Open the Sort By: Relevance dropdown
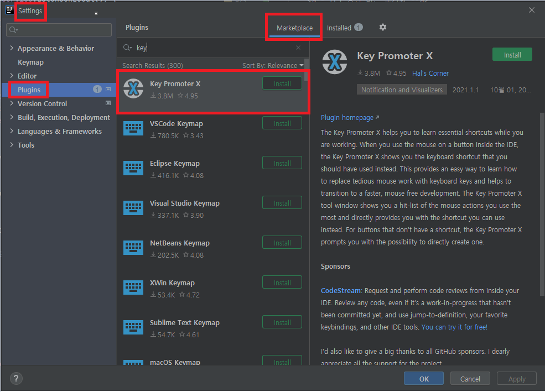This screenshot has width=545, height=392. [x=273, y=65]
